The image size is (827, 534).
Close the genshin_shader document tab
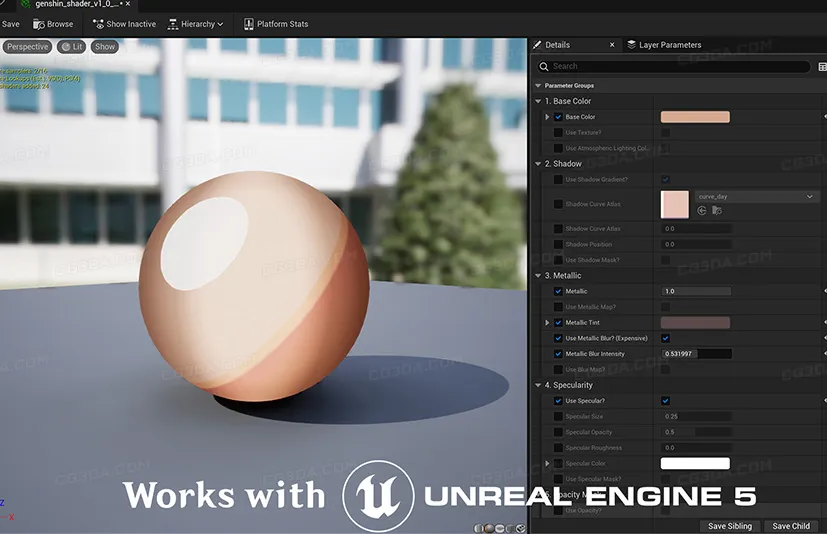pyautogui.click(x=128, y=4)
